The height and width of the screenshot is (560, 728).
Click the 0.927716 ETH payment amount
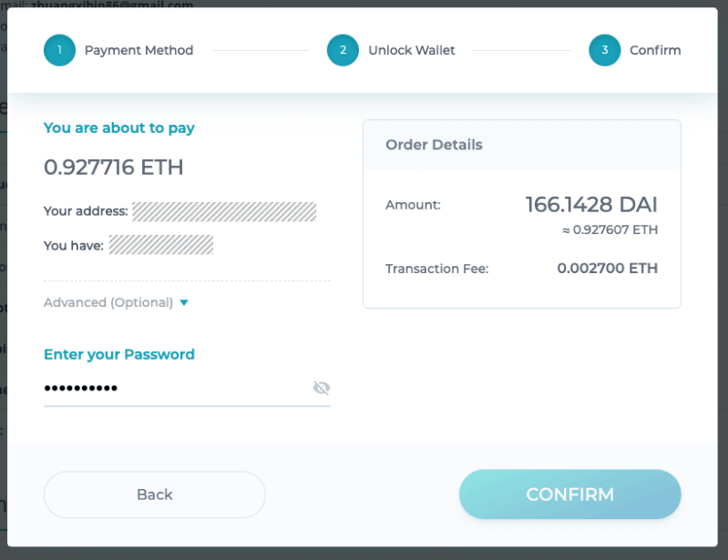tap(114, 167)
